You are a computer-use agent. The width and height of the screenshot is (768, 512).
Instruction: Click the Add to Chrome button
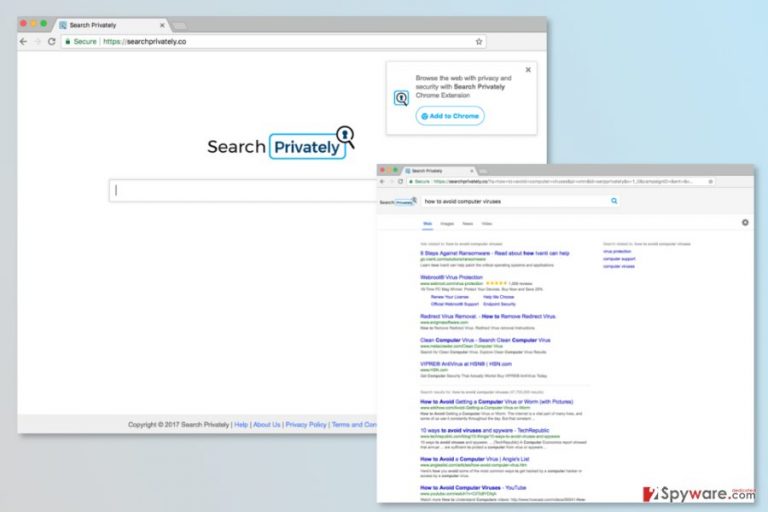click(450, 116)
